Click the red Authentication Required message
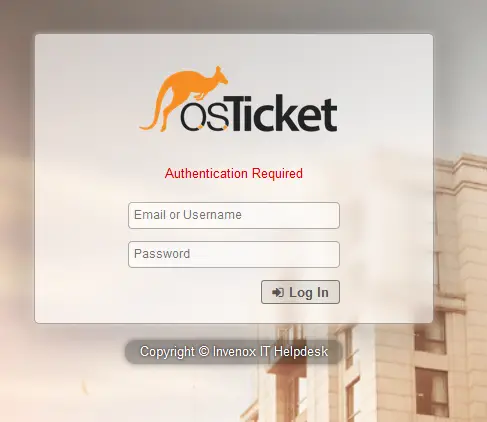487x422 pixels. point(234,173)
